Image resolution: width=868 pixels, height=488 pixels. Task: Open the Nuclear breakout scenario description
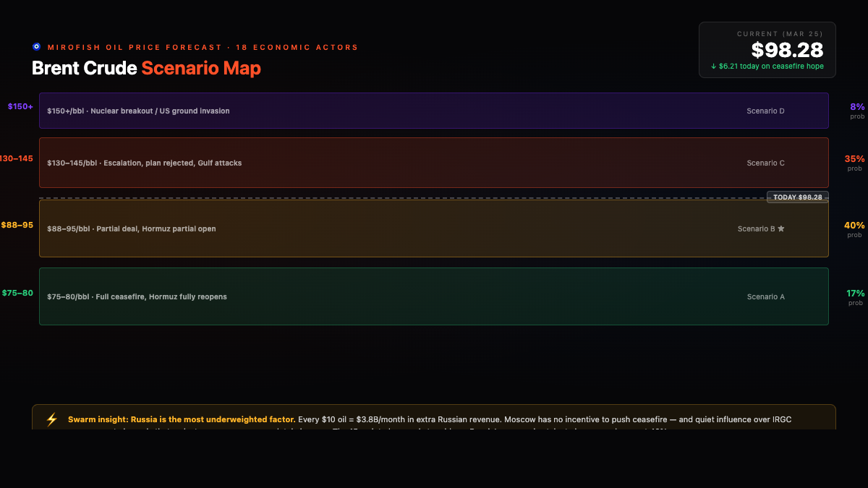138,111
